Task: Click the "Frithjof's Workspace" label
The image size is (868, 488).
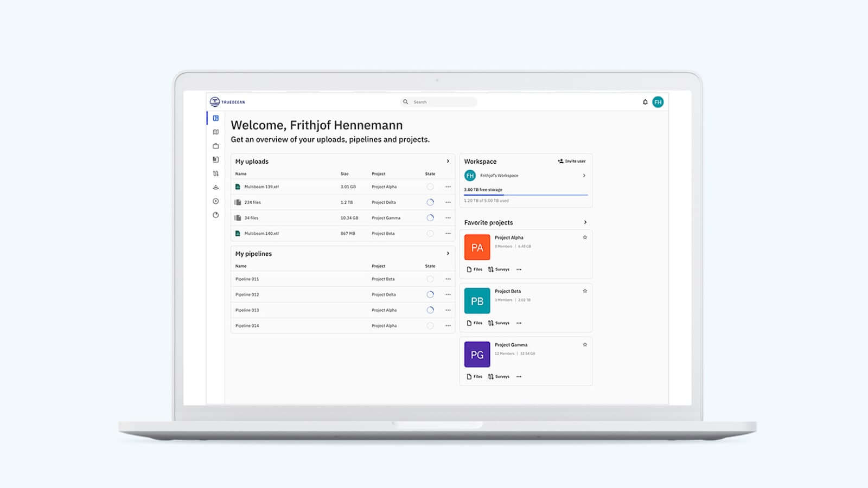Action: (499, 176)
